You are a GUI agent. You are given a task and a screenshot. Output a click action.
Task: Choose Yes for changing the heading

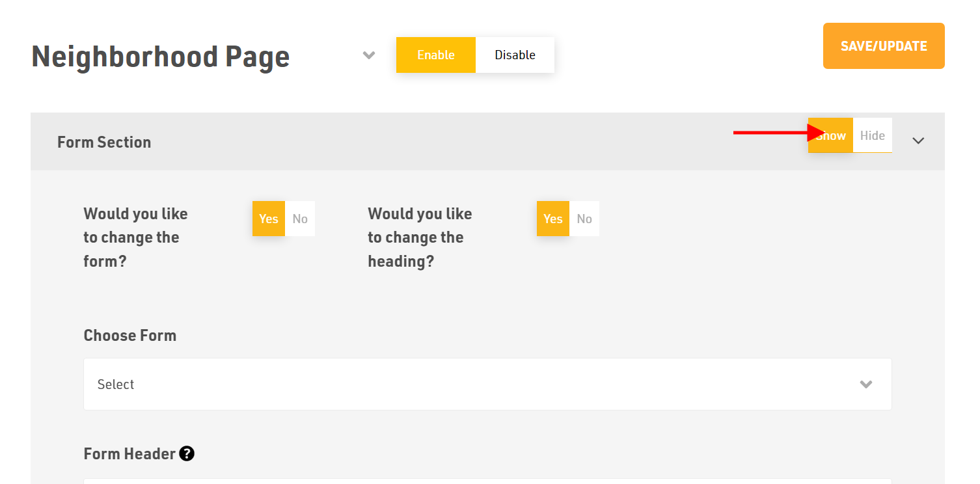(552, 219)
